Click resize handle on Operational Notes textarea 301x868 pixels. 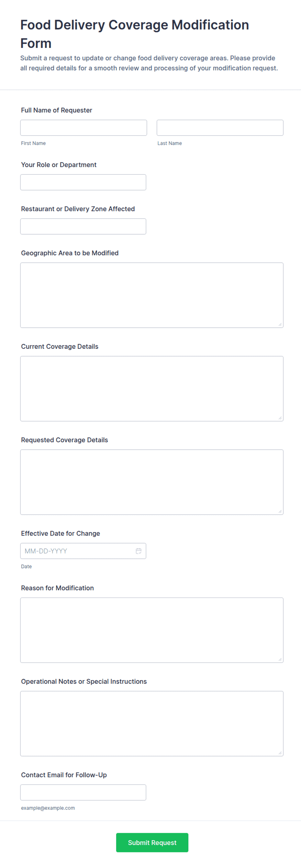point(280,753)
